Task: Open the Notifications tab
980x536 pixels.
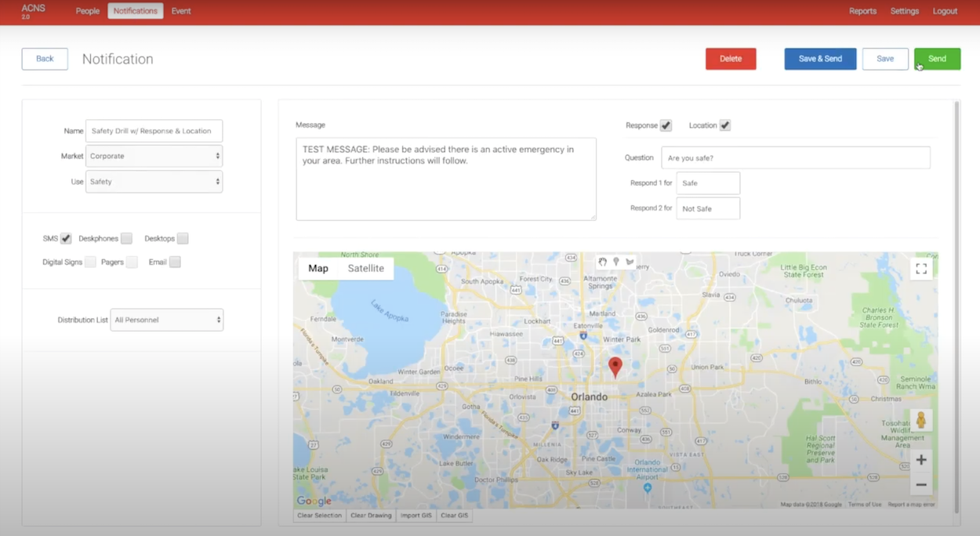Action: [136, 11]
